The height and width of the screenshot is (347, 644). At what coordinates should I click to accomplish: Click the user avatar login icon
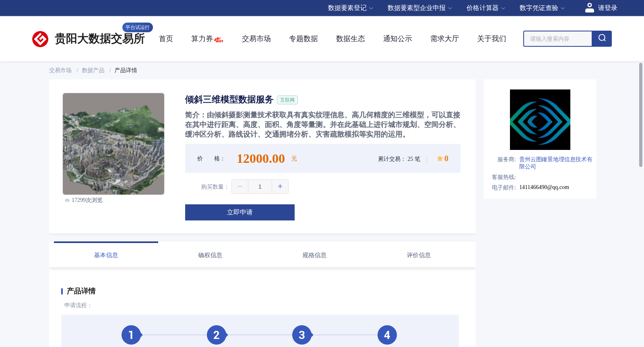pos(589,8)
